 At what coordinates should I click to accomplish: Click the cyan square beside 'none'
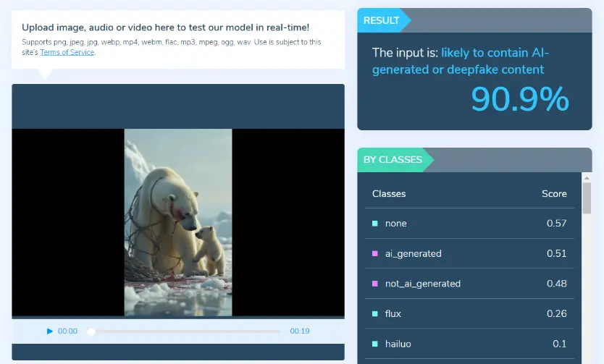[x=375, y=224]
